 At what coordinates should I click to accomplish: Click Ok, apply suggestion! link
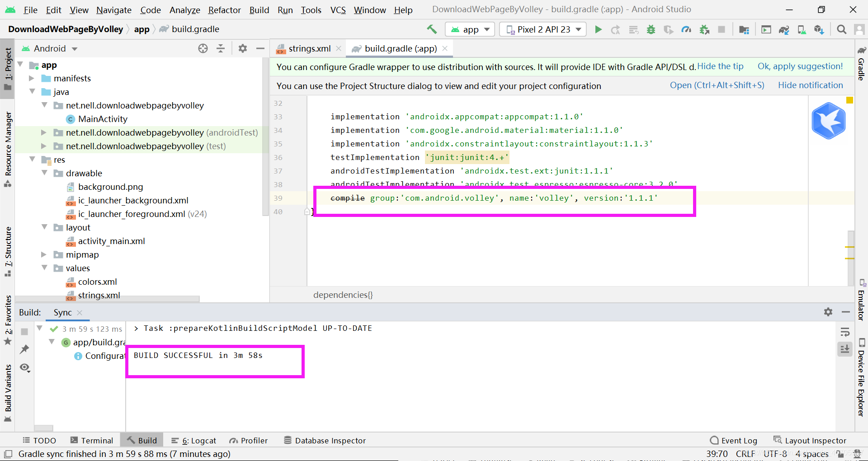click(800, 66)
